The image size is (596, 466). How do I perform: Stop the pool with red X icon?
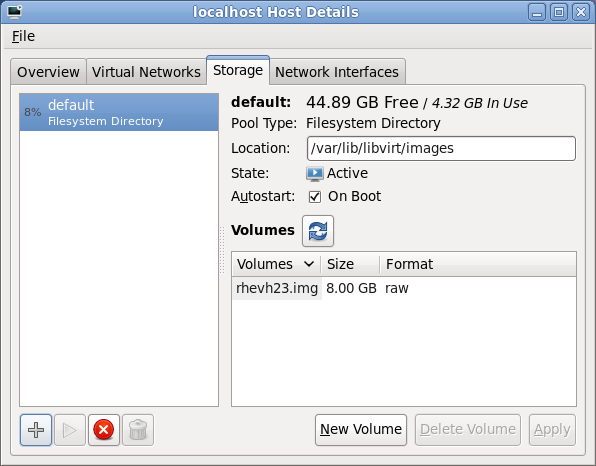point(104,430)
